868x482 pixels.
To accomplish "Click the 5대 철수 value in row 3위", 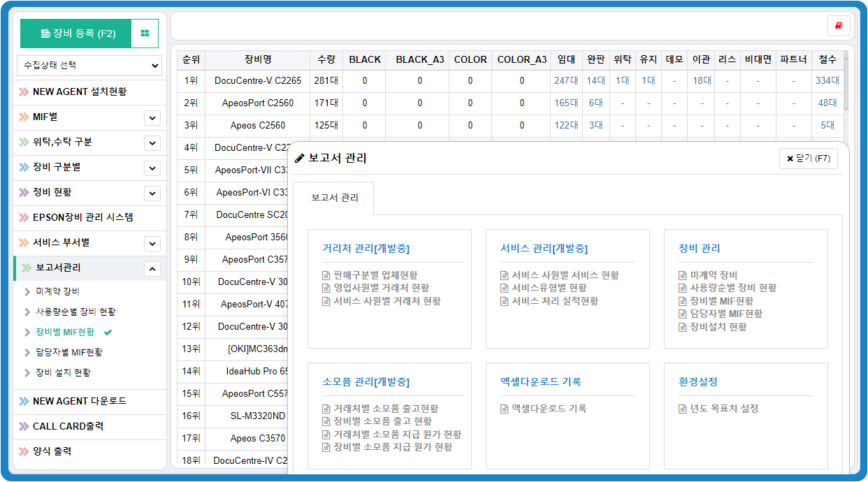I will click(827, 125).
